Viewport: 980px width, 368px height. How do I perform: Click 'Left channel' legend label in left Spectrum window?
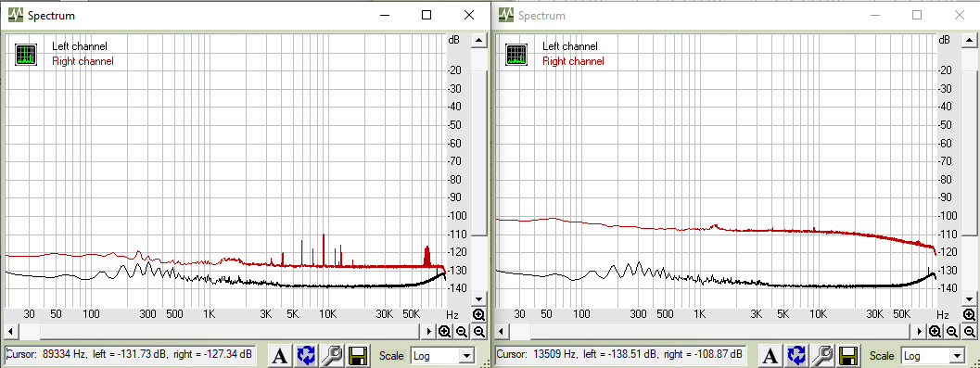tap(80, 46)
